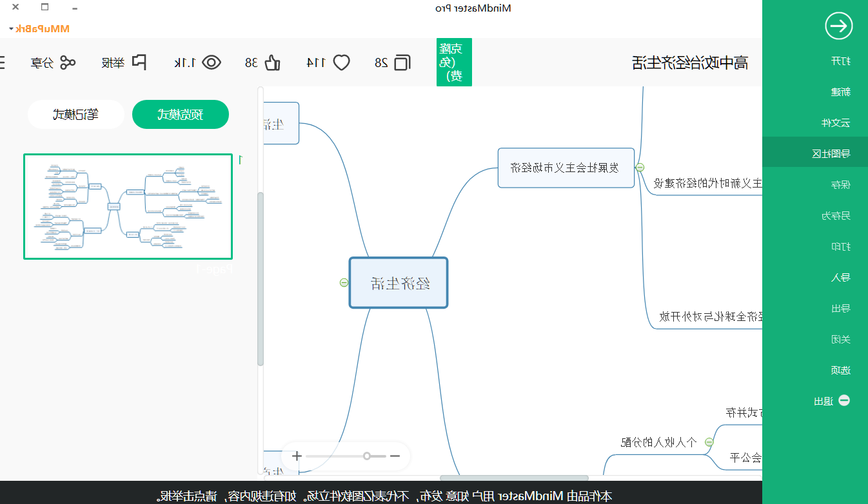Click the share nodes icon

[x=68, y=63]
